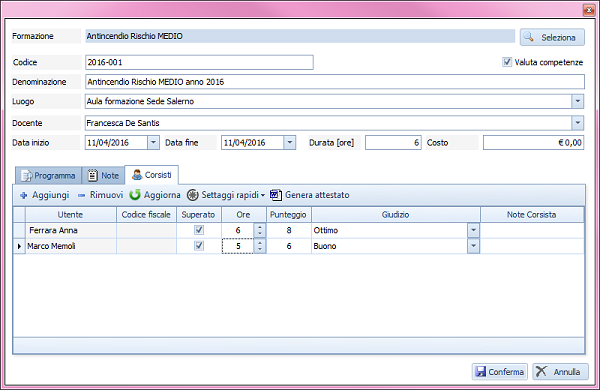Click the Codice fiscale column header
This screenshot has width=600, height=390.
146,215
